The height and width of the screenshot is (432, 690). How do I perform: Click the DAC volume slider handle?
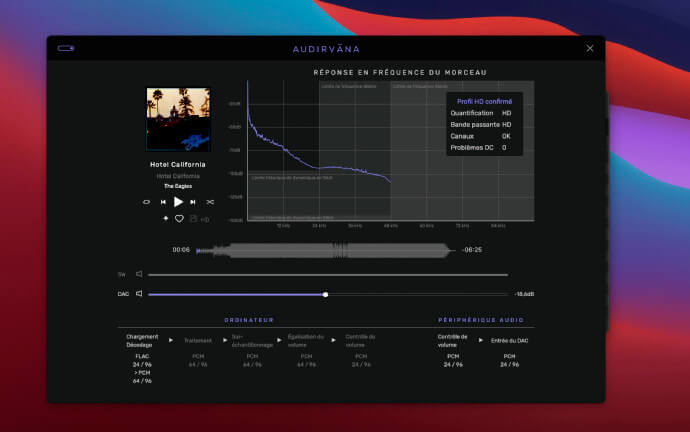[x=325, y=294]
